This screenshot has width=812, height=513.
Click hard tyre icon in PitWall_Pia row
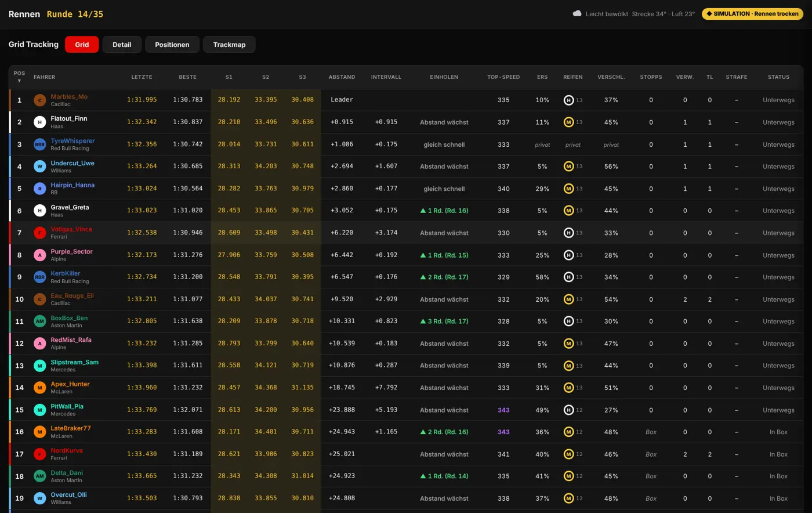569,410
